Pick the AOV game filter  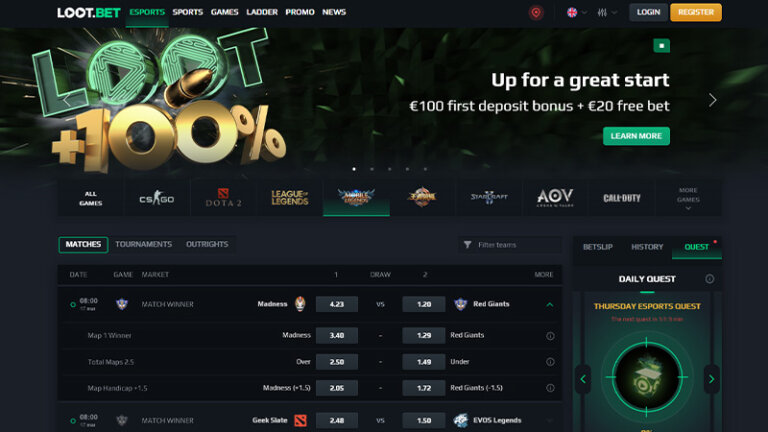tap(555, 198)
